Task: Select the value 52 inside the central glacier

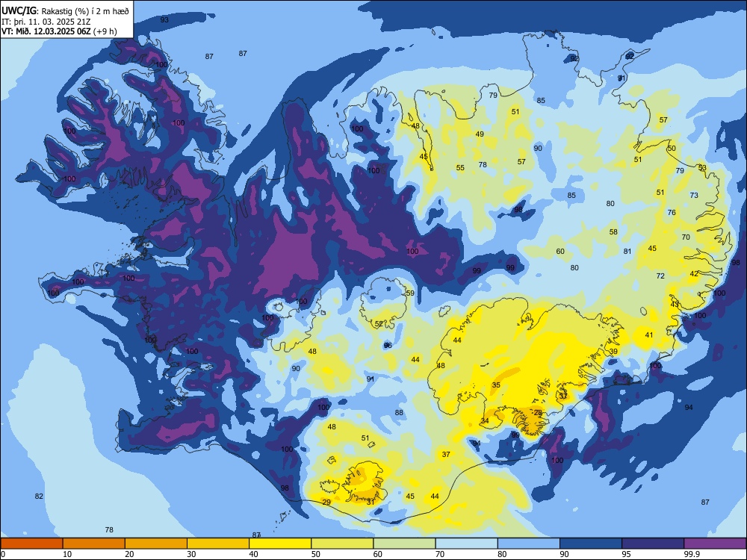Action: (x=379, y=324)
